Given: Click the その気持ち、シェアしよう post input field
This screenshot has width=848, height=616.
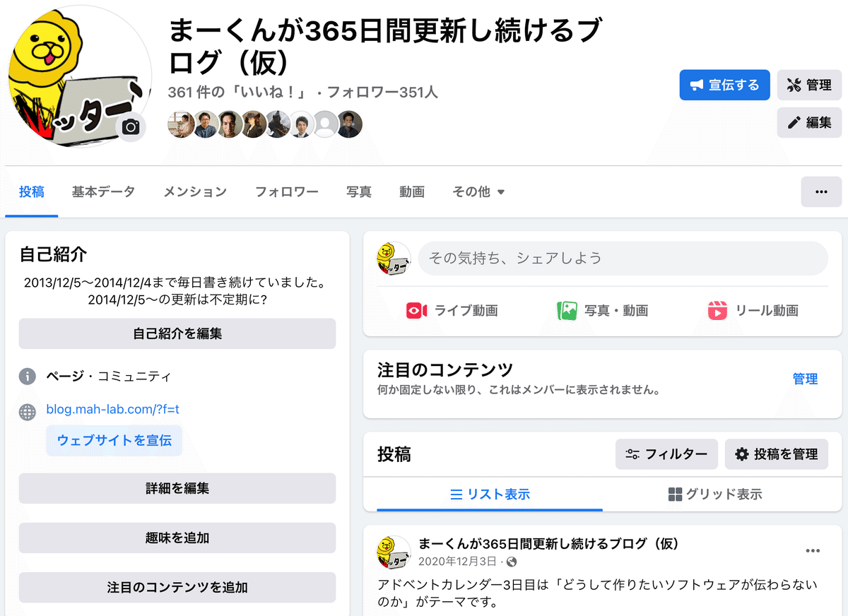Looking at the screenshot, I should pos(623,259).
